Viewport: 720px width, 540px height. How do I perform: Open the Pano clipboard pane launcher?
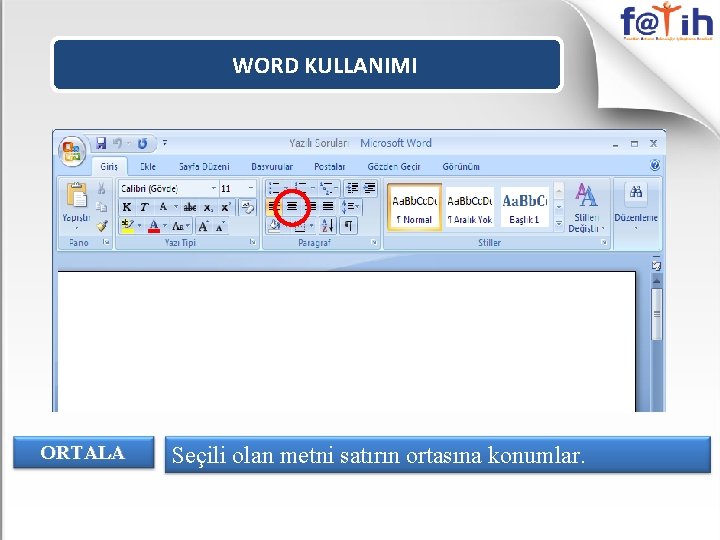(x=107, y=242)
